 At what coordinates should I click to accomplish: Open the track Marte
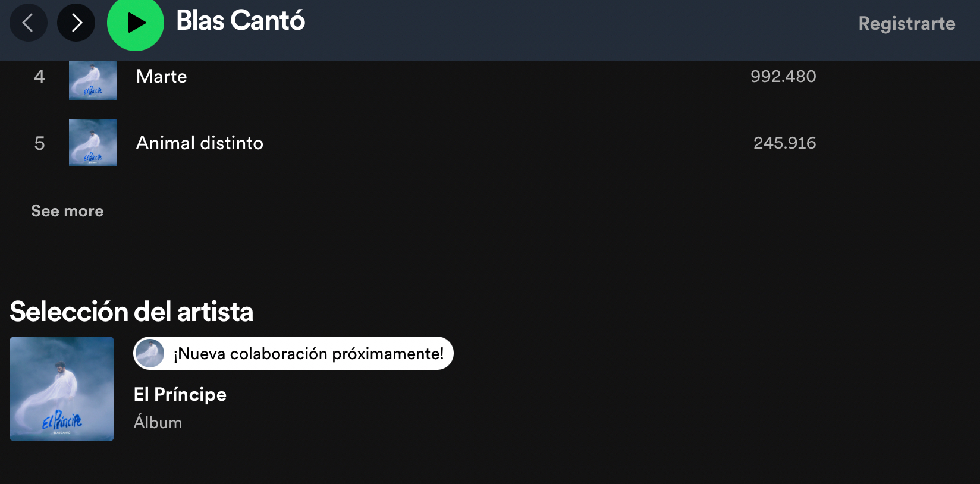(162, 77)
